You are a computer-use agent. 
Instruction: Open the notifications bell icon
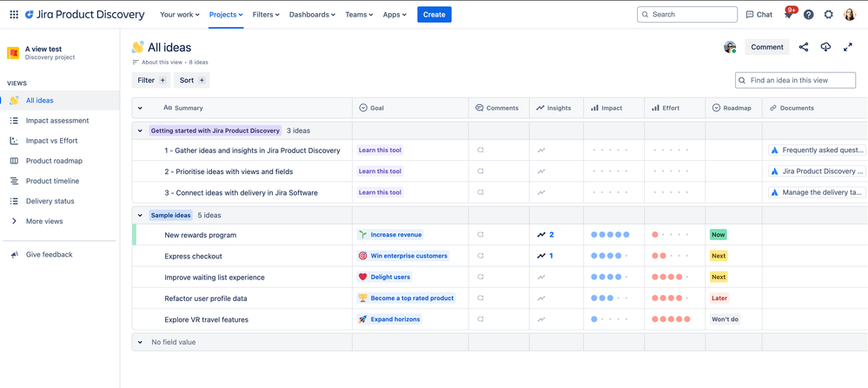[788, 15]
